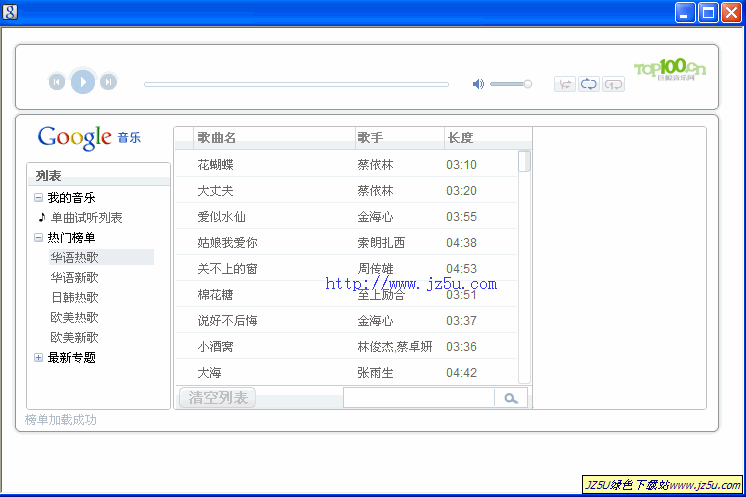
Task: Click the 03:10 duration cell
Action: point(461,165)
